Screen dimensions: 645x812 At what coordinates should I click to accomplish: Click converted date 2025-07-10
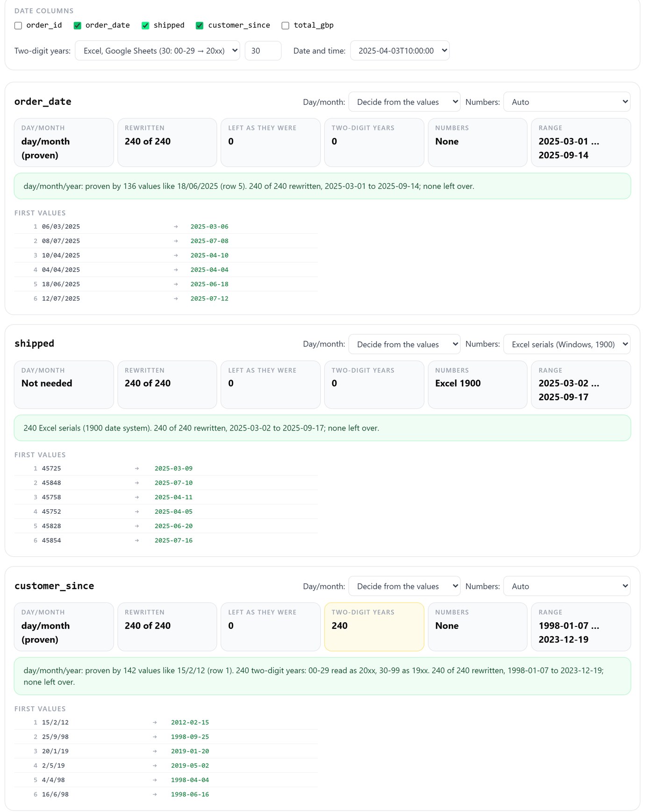[173, 483]
